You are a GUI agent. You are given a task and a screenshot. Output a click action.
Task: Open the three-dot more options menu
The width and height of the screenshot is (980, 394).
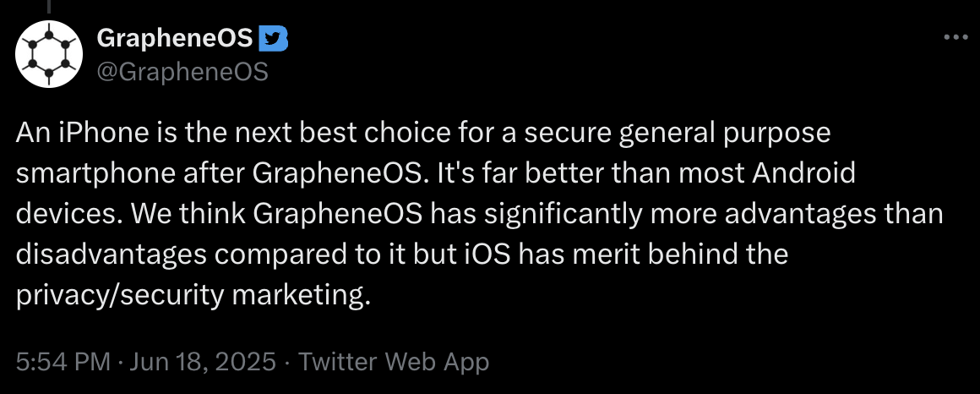(x=955, y=38)
